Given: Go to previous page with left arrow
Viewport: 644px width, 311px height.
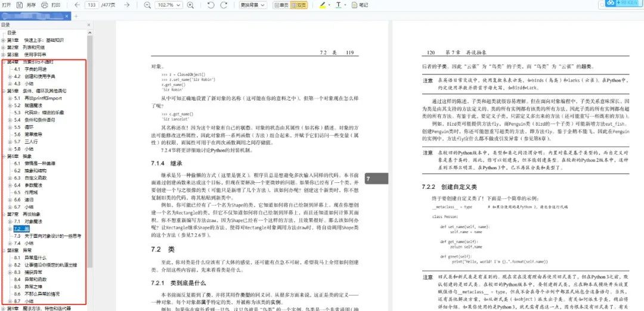Looking at the screenshot, I should coord(78,5).
